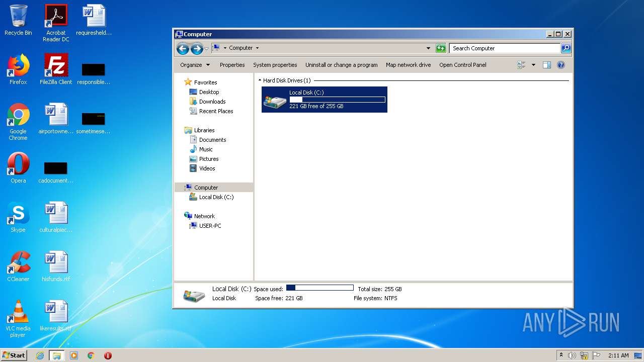Select the Firefox desktop shortcut
Screen dimensions: 644x362
(18, 69)
